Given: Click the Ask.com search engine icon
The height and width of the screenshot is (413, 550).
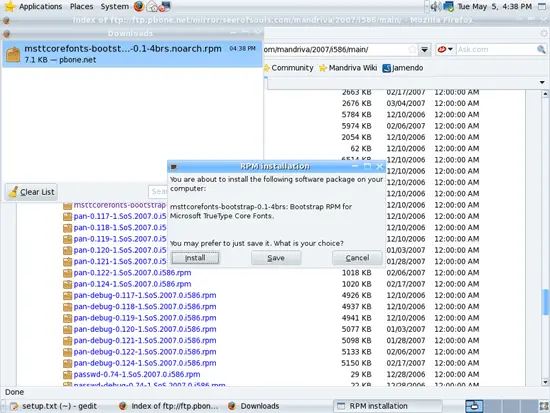Looking at the screenshot, I should 442,49.
